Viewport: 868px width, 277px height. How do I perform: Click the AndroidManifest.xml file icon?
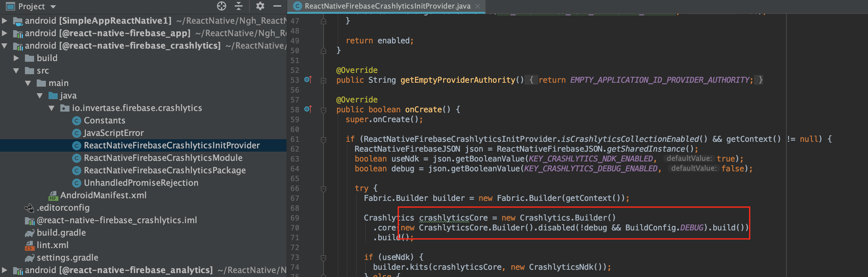53,196
